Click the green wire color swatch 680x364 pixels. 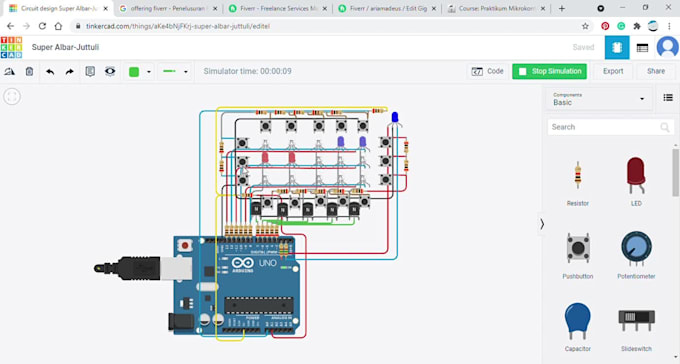(x=134, y=72)
